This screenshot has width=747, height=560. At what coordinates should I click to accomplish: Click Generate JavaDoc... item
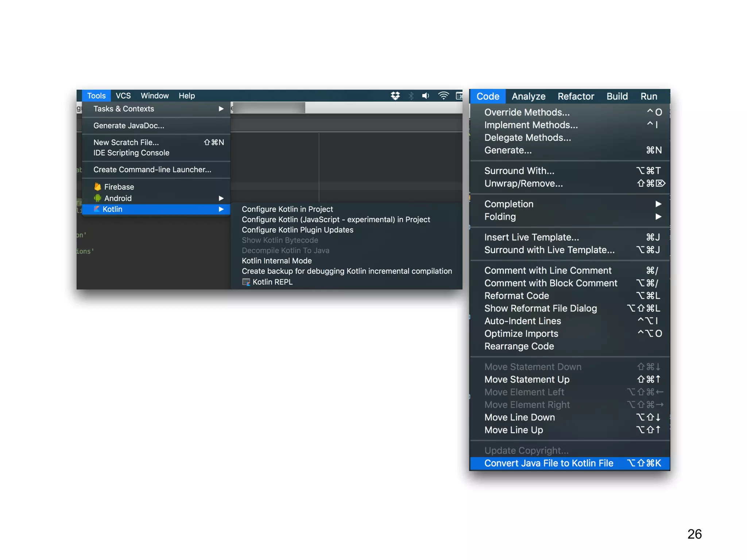point(129,125)
